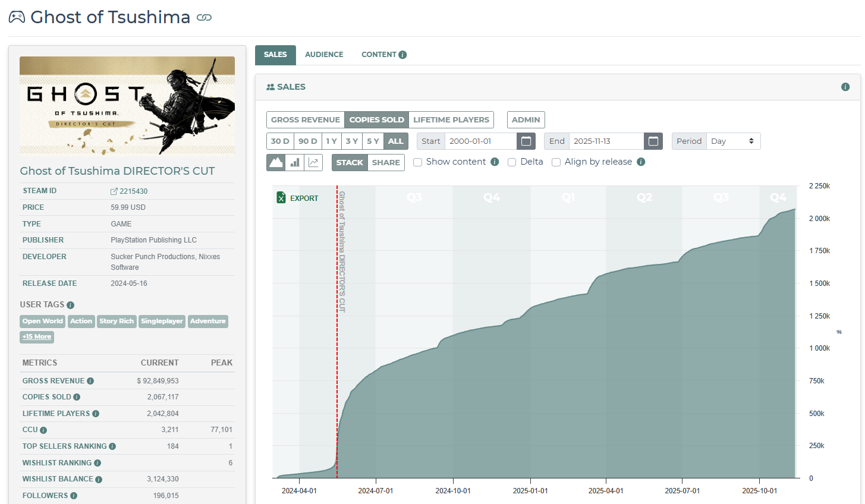Click the USER TAGS info icon
Screen dimensions: 865x504
click(x=70, y=305)
